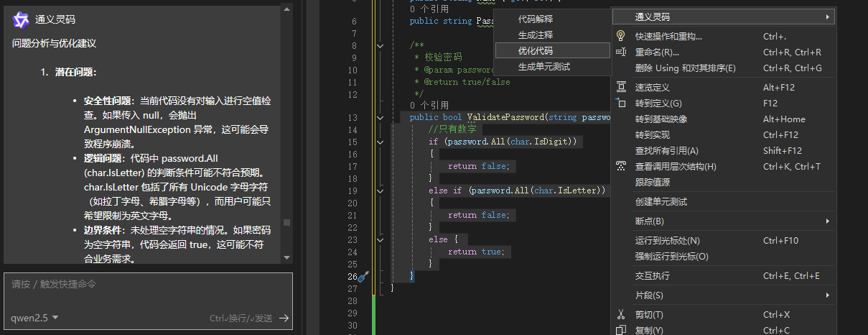Choose 剪切(T) from context menu
Screen dimensions: 868x335
pyautogui.click(x=724, y=314)
